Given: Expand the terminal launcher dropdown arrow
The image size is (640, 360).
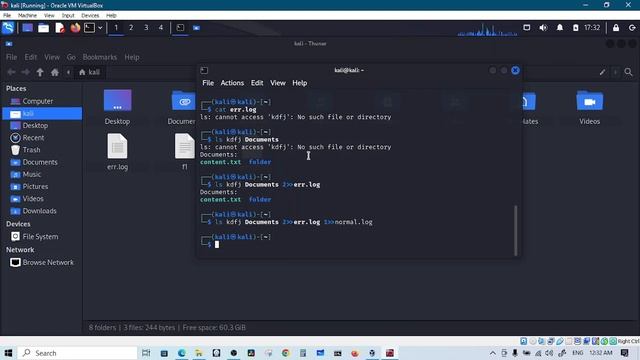Looking at the screenshot, I should pos(100,28).
